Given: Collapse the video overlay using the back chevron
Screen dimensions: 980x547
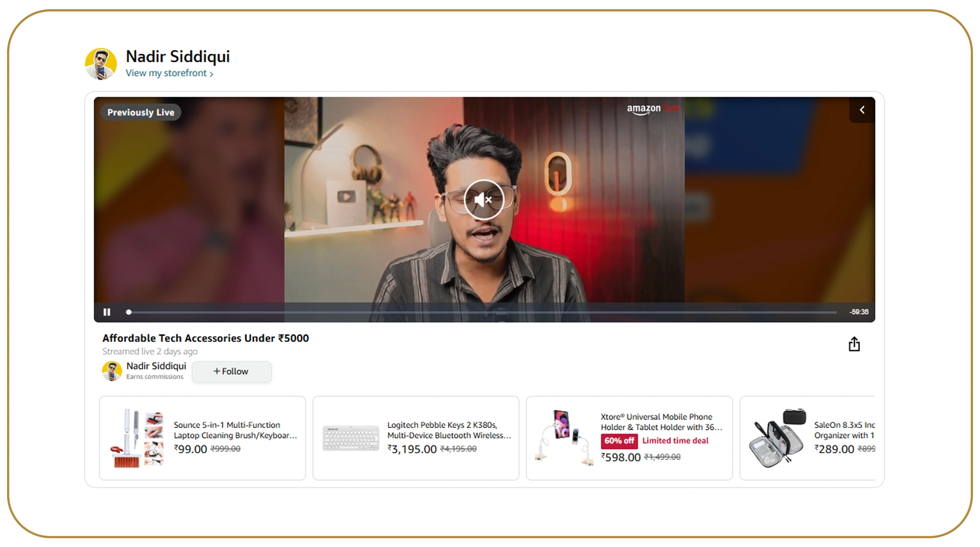Looking at the screenshot, I should tap(861, 110).
